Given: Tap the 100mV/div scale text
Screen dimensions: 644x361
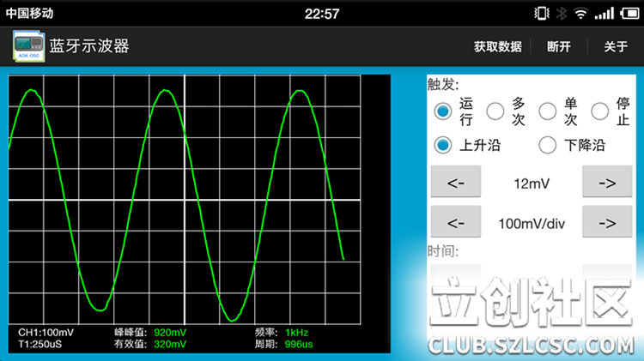Looking at the screenshot, I should [x=532, y=224].
